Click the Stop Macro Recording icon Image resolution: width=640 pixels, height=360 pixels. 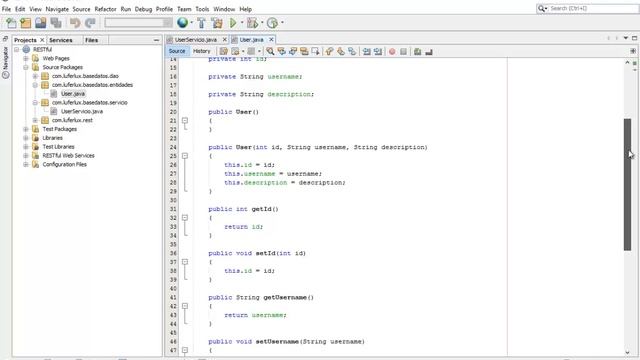(404, 51)
